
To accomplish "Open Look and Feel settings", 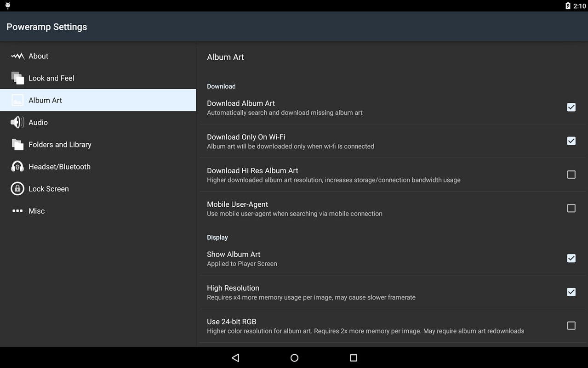I will [98, 78].
